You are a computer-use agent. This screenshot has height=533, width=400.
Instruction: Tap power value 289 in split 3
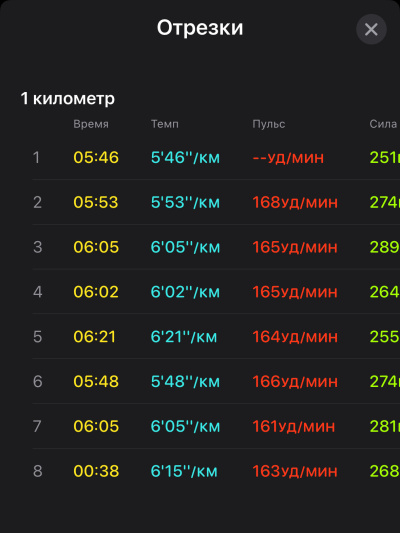click(x=384, y=247)
